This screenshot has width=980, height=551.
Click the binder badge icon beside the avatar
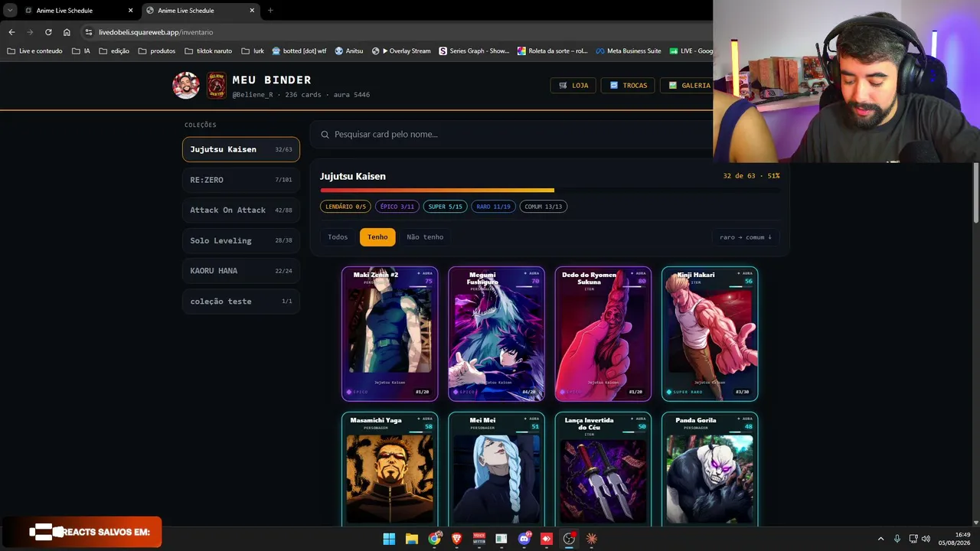(x=217, y=86)
